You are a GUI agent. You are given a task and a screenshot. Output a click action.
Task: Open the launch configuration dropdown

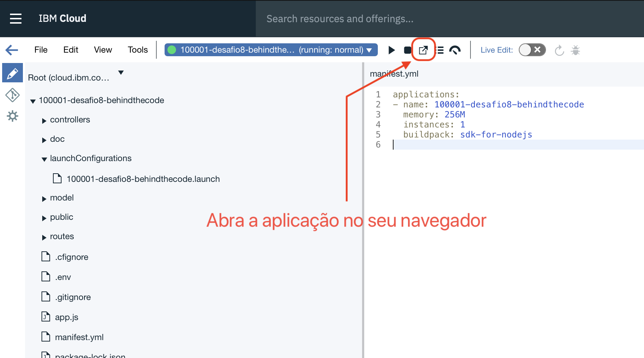click(271, 50)
